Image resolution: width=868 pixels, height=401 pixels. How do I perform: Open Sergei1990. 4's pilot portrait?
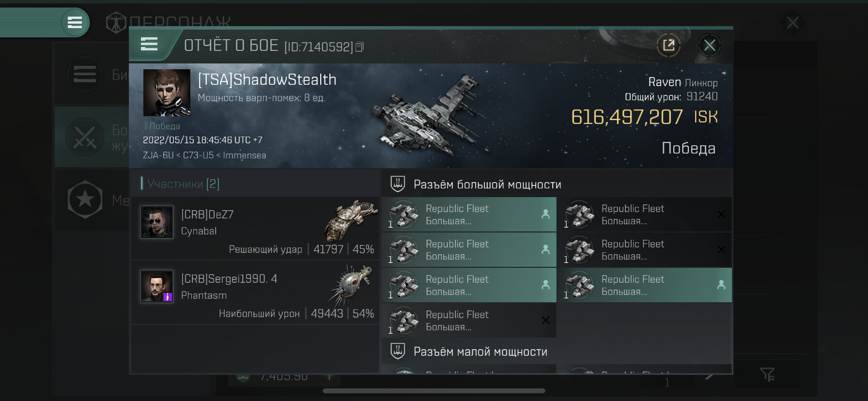pos(156,286)
